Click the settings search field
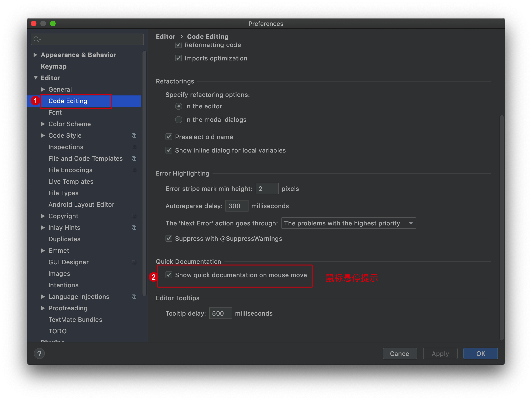532x400 pixels. [x=87, y=39]
